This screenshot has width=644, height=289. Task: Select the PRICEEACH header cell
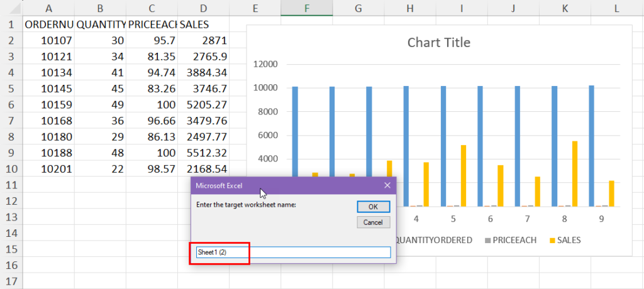point(152,25)
